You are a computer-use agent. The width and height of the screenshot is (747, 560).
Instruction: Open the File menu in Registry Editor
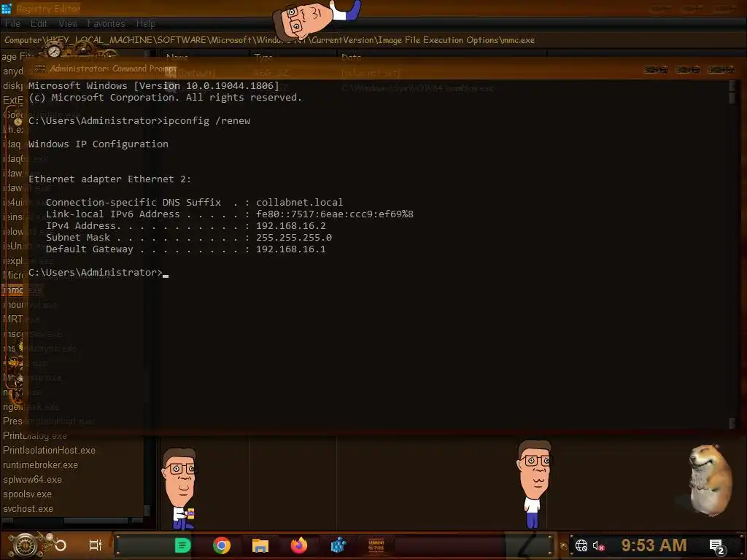point(13,23)
